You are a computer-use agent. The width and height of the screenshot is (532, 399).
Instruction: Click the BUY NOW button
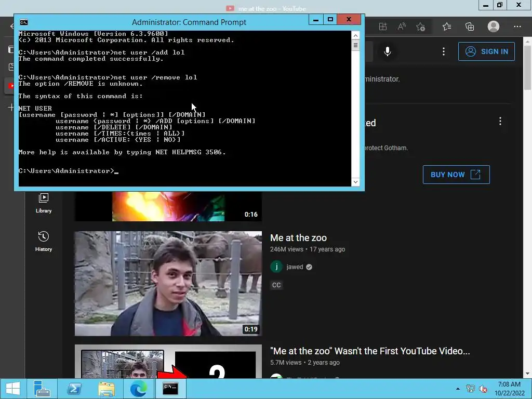pyautogui.click(x=456, y=175)
